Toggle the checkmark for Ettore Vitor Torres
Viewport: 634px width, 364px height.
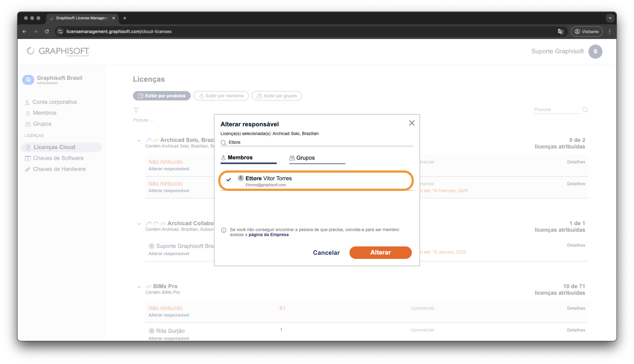229,180
